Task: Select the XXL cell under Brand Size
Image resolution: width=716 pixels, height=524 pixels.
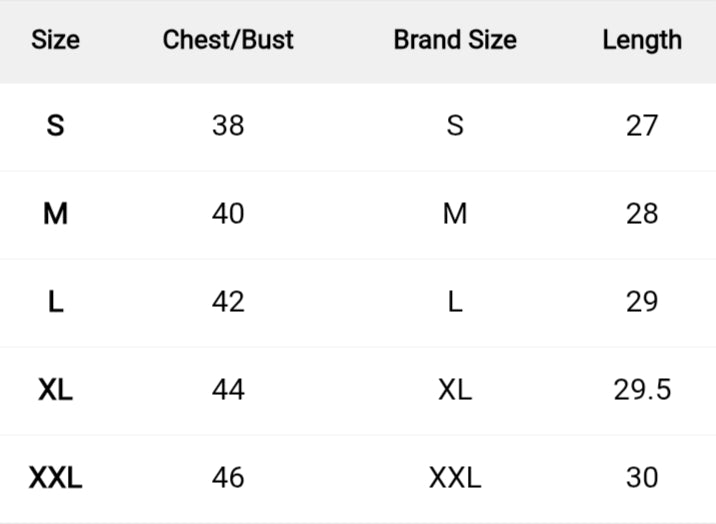Action: [455, 478]
